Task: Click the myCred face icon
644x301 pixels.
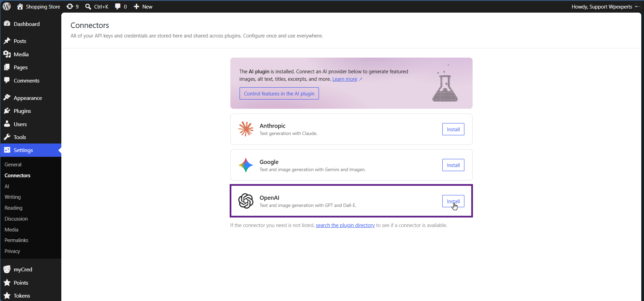Action: tap(7, 269)
